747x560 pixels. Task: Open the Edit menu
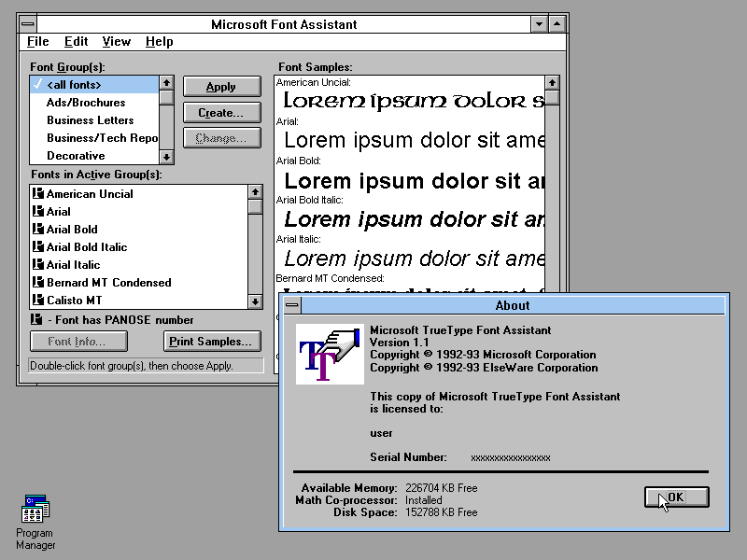(77, 42)
